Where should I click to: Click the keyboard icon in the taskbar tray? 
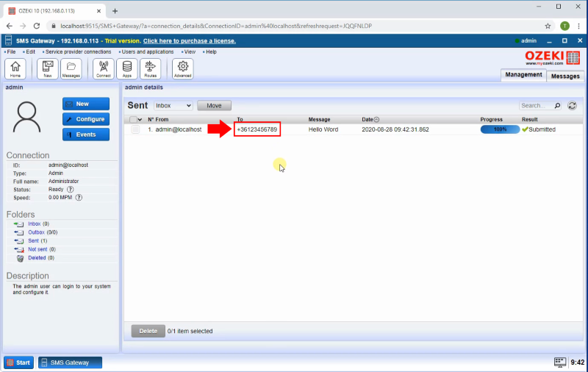coord(560,362)
